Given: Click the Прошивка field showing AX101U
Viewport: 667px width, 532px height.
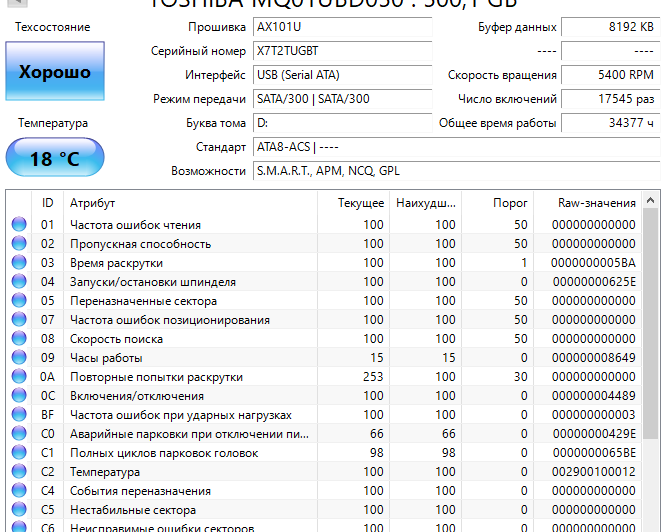Looking at the screenshot, I should tap(340, 27).
